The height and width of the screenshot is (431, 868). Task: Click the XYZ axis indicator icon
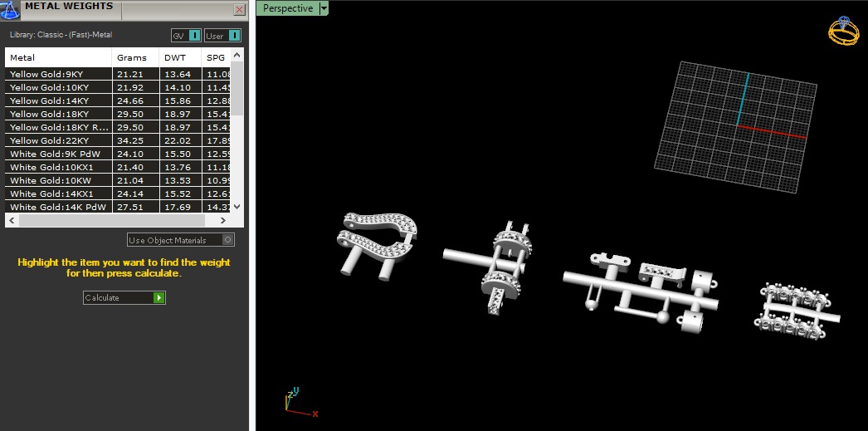pos(301,403)
